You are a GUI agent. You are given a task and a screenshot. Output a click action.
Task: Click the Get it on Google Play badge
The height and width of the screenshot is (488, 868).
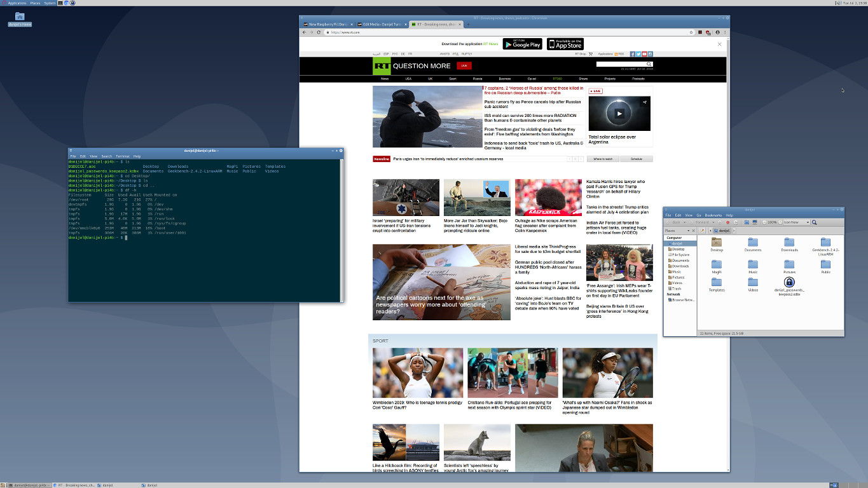pyautogui.click(x=523, y=44)
